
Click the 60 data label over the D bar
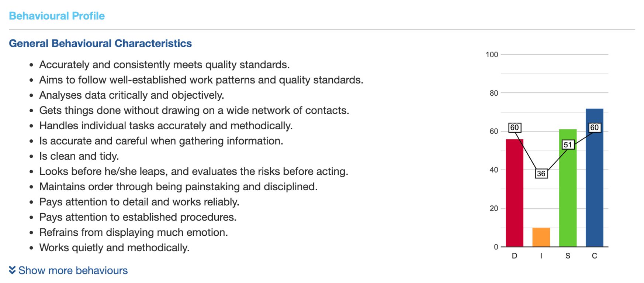tap(515, 128)
